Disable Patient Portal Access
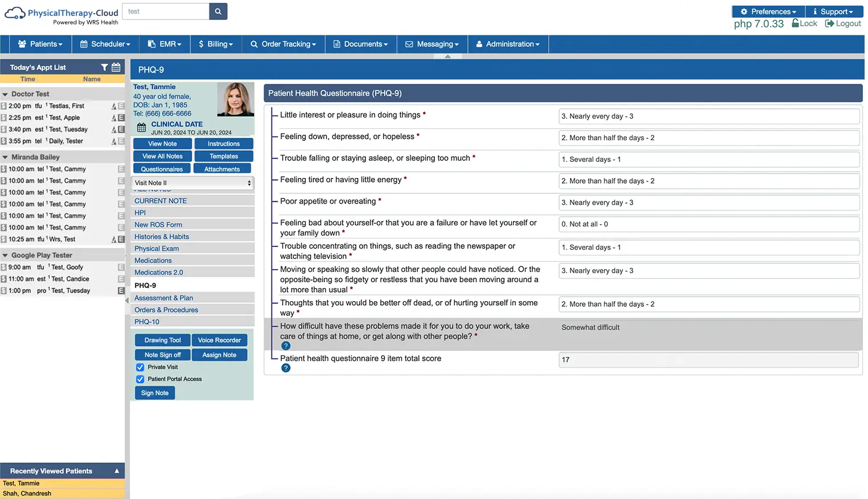Viewport: 868px width, 499px height. (140, 379)
